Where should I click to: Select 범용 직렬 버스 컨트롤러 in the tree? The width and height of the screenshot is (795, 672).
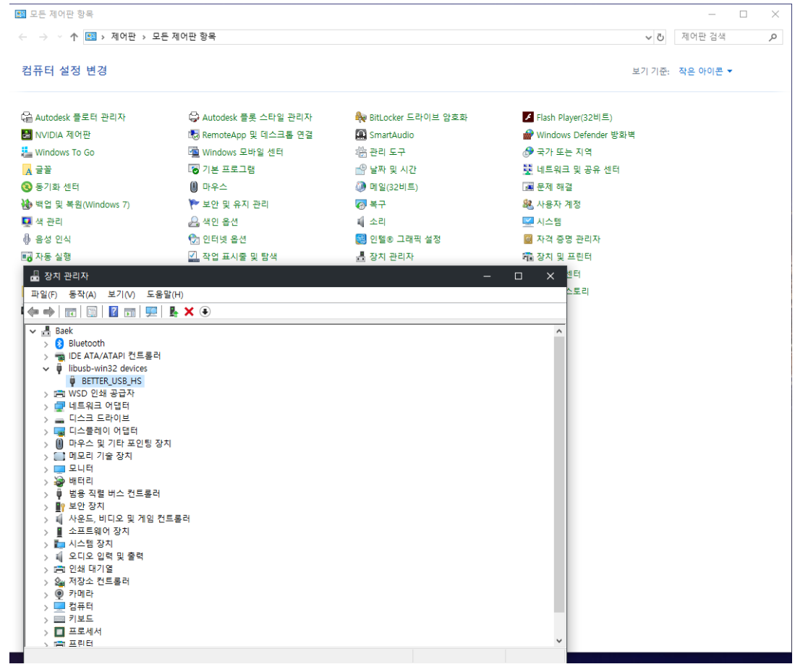(x=114, y=493)
